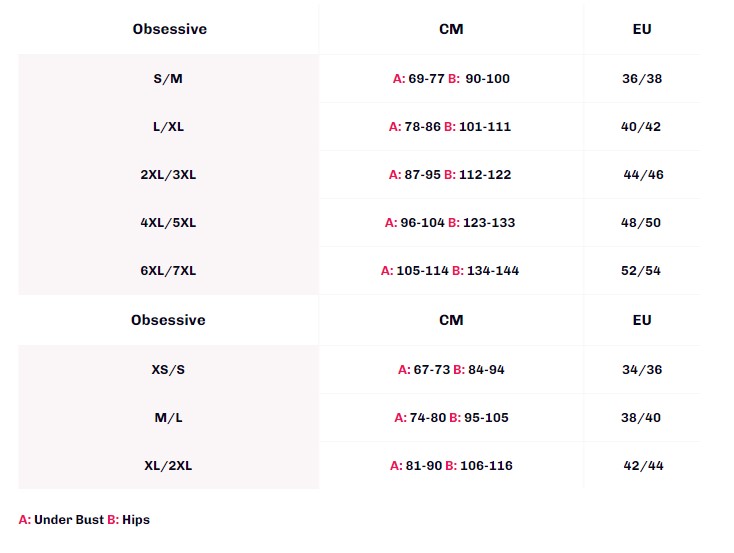Click the Hips legend text
Viewport: 734px width, 553px height.
(x=136, y=520)
